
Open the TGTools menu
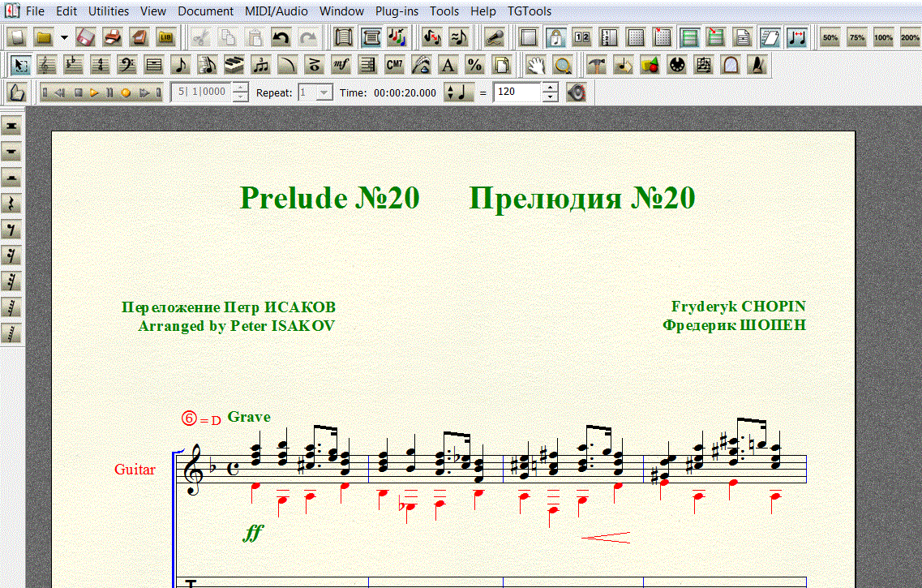point(530,11)
